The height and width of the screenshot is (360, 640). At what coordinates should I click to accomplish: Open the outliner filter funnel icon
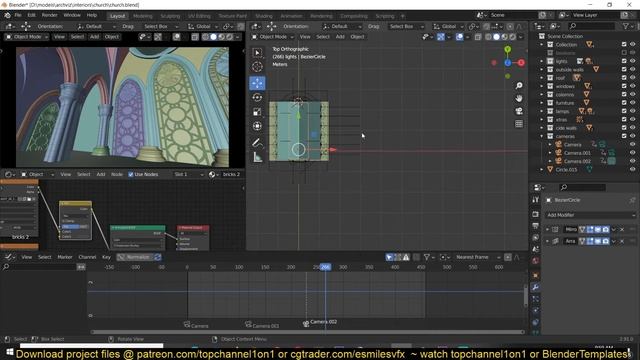[x=626, y=26]
